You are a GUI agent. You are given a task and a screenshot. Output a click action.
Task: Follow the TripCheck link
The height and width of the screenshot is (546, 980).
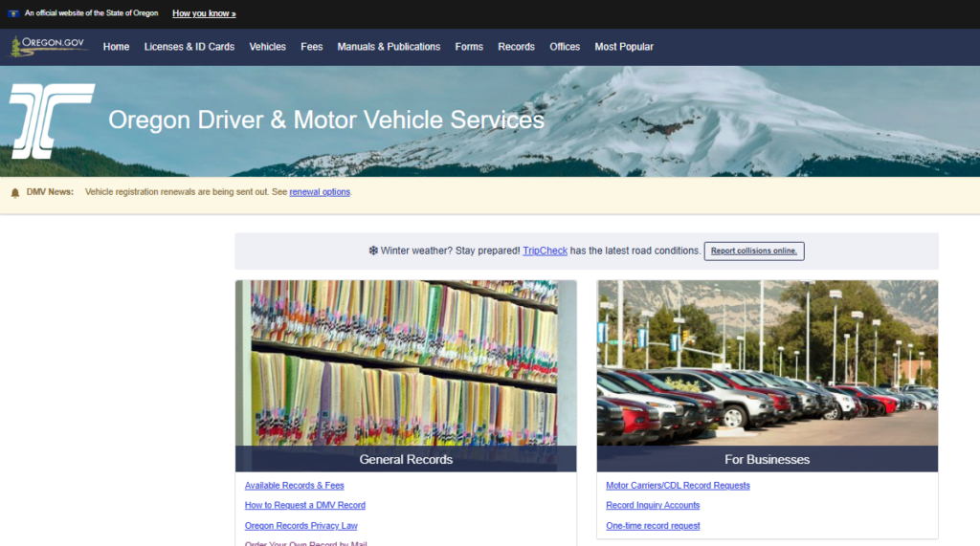545,251
